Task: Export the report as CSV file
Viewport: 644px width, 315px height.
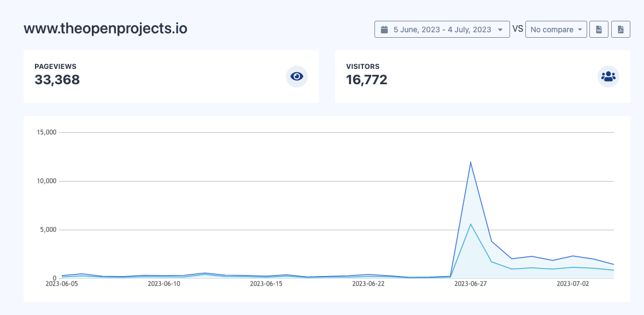Action: [x=599, y=30]
